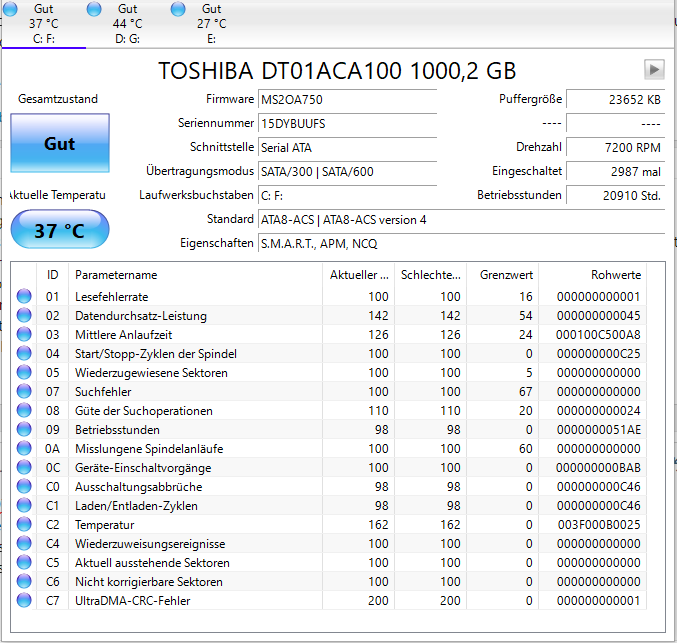This screenshot has height=643, width=677.
Task: Click the ID column header
Action: [53, 275]
